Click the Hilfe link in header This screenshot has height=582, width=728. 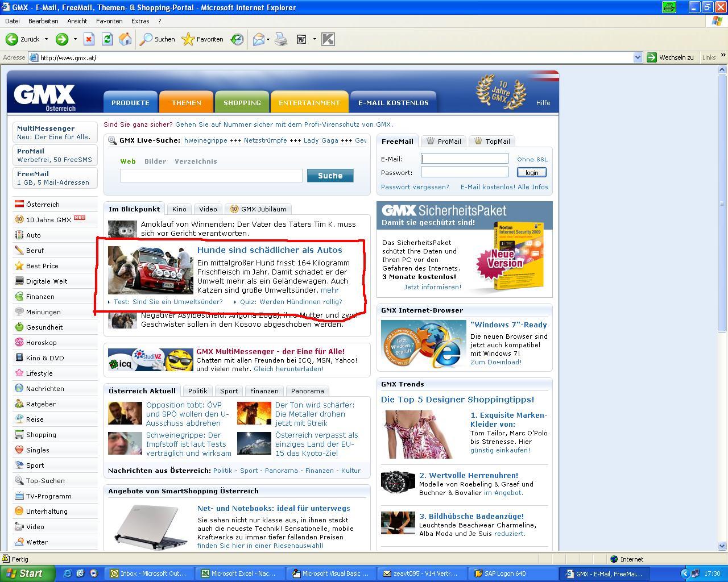pos(543,103)
